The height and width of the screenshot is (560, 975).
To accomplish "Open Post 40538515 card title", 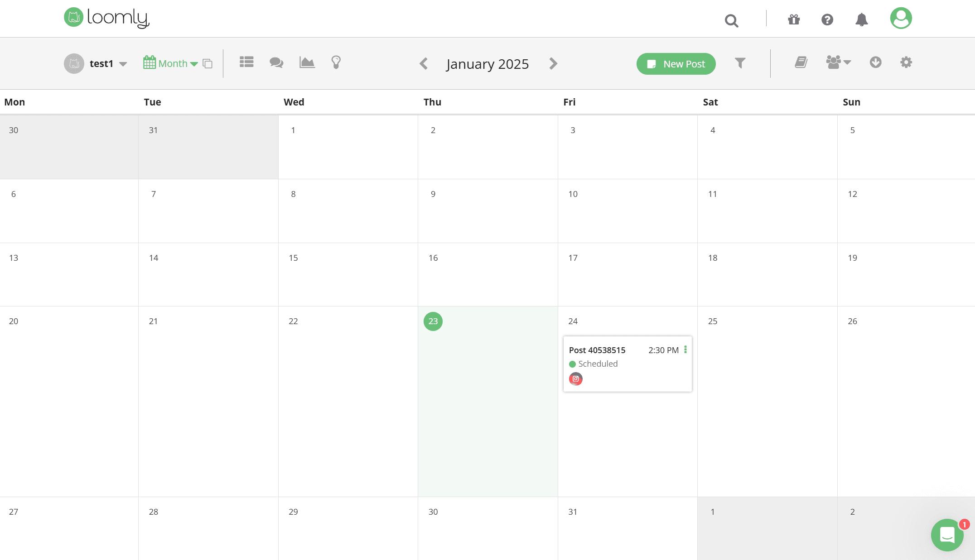I will point(597,350).
